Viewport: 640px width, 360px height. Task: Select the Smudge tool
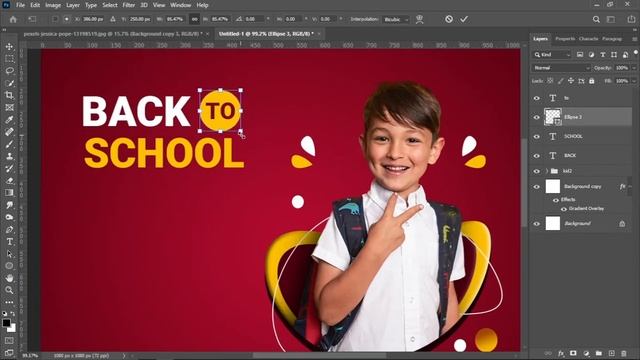click(x=9, y=205)
